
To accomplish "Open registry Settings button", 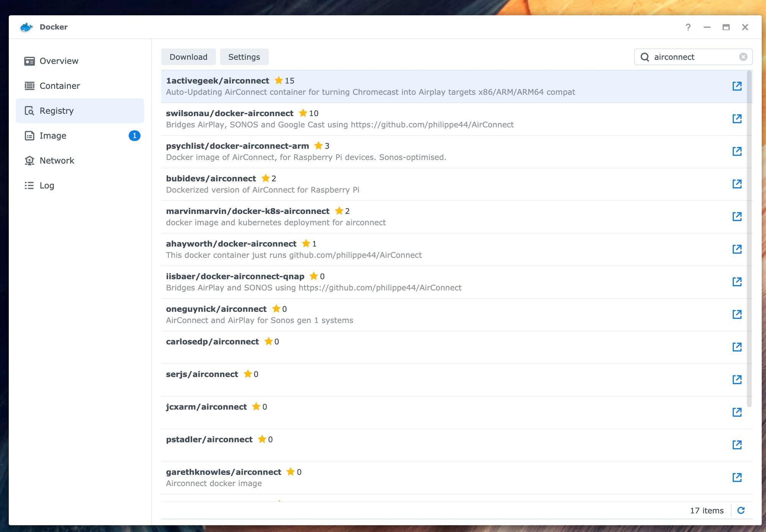I will (244, 57).
